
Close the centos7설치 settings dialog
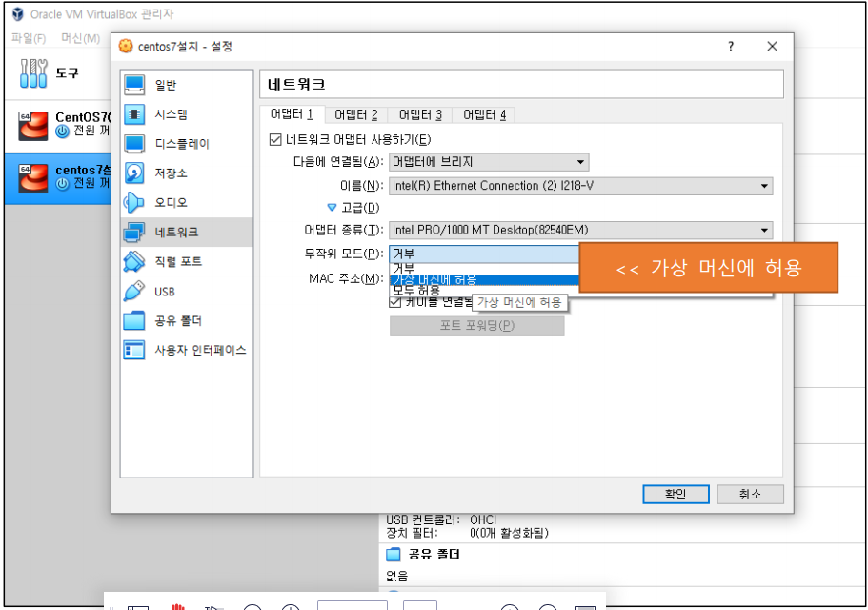pyautogui.click(x=772, y=47)
